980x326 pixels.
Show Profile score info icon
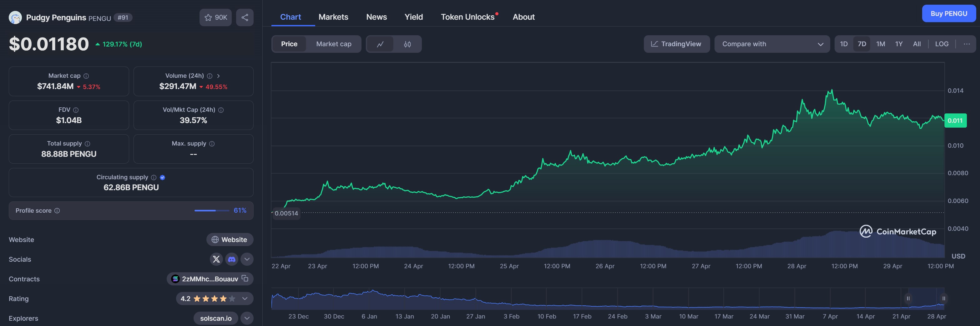[57, 210]
